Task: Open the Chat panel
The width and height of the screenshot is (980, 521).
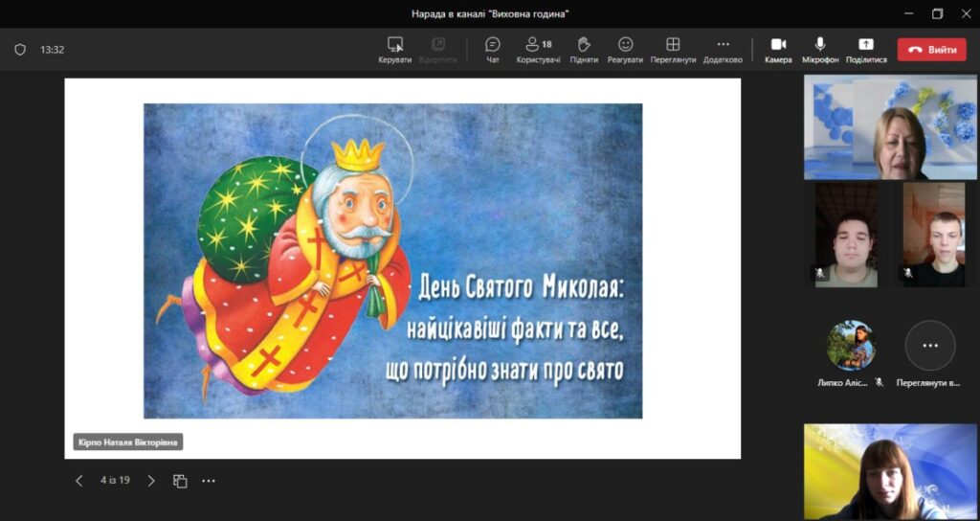Action: (492, 50)
